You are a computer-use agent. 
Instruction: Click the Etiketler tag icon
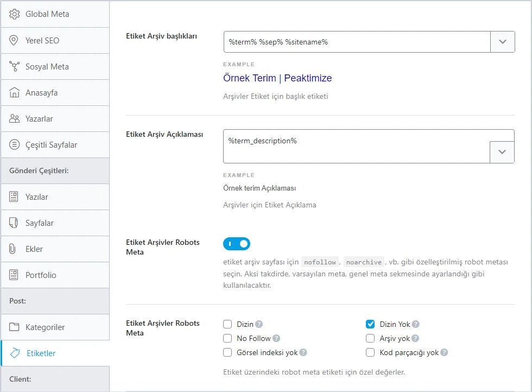pyautogui.click(x=15, y=353)
